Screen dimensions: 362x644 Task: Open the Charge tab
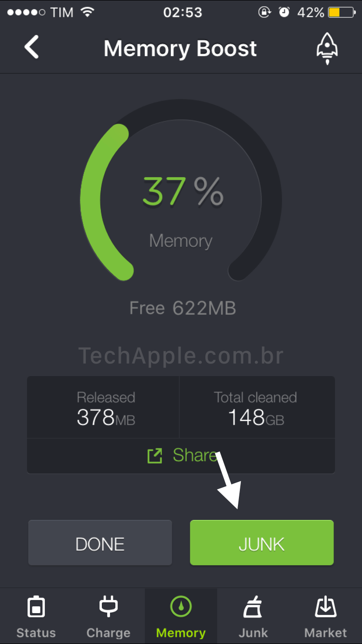point(108,616)
